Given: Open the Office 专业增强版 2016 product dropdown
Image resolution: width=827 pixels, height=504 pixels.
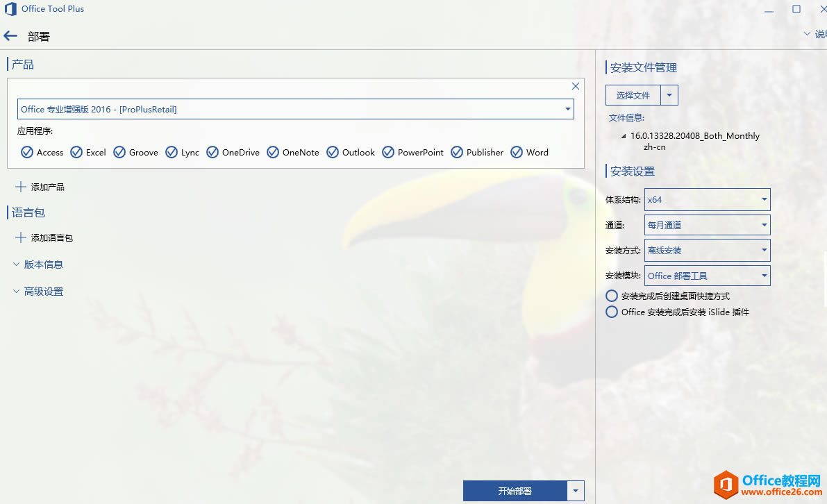Looking at the screenshot, I should coord(295,109).
